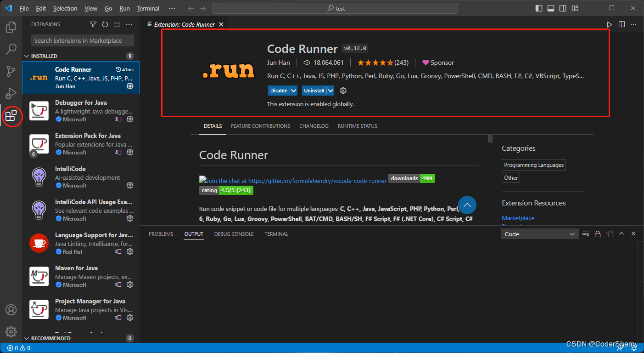Switch to the FEATURE CONTRIBUTIONS tab
644x353 pixels.
[x=260, y=126]
